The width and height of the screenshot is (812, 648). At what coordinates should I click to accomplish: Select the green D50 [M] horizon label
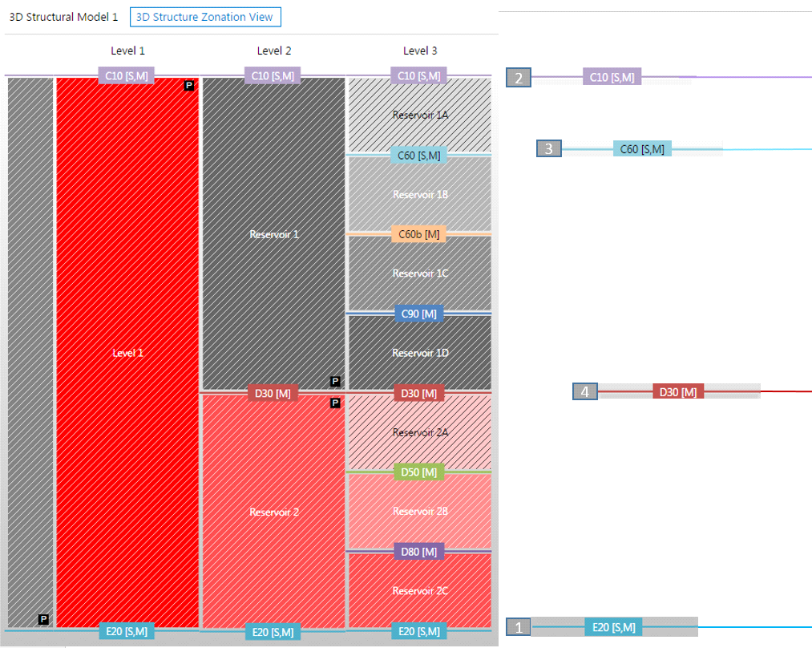[419, 472]
